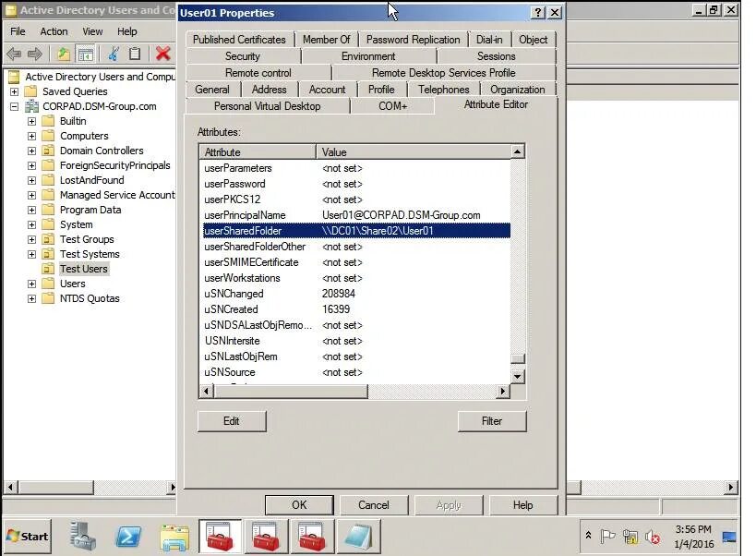
Task: Open the Published Certificates tab
Action: 239,40
